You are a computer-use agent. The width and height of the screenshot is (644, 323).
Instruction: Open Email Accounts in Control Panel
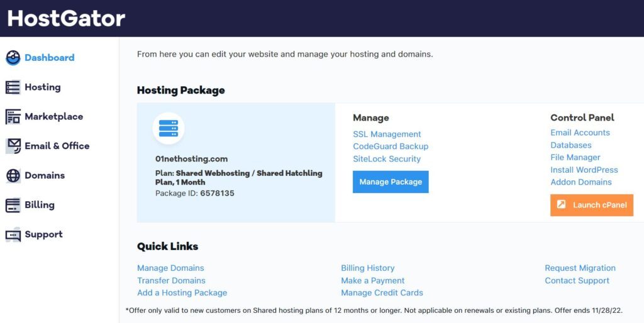[x=580, y=133]
